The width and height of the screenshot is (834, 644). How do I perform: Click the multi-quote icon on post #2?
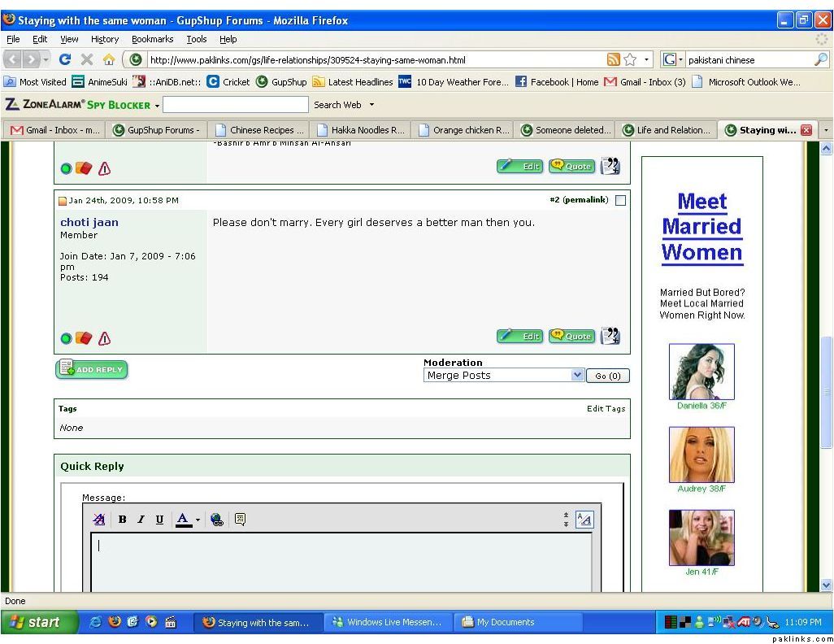610,336
